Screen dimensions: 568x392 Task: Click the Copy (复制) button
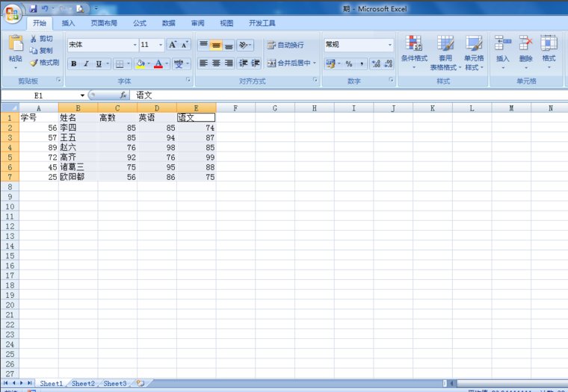[41, 51]
